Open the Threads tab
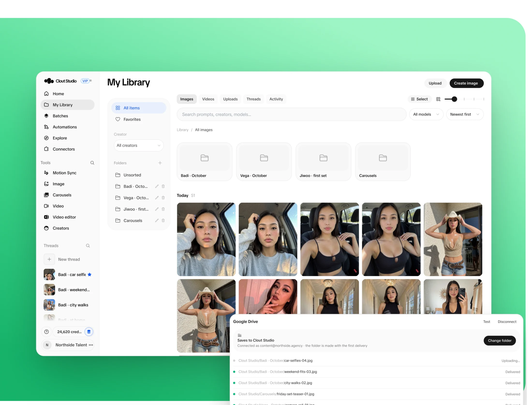Screen dimensions: 532x405 pyautogui.click(x=254, y=99)
